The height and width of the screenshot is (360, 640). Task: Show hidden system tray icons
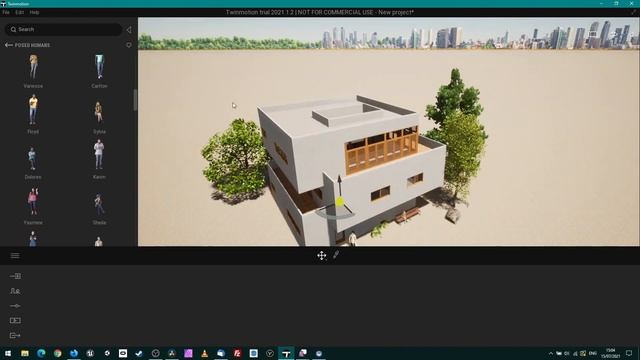(551, 353)
